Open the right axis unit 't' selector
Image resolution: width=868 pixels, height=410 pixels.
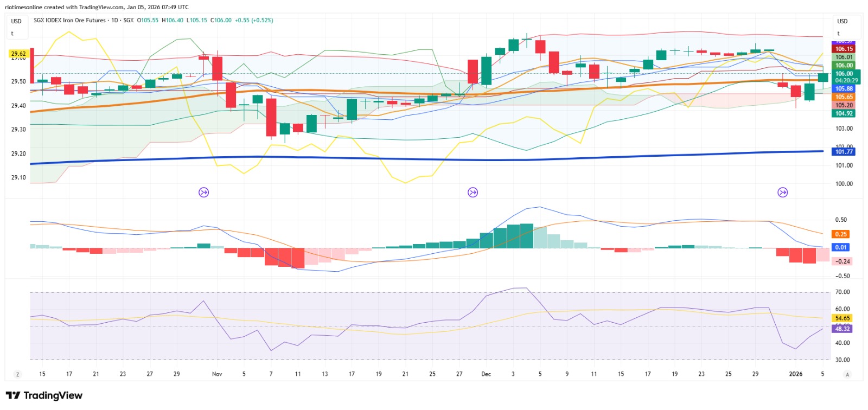[839, 34]
